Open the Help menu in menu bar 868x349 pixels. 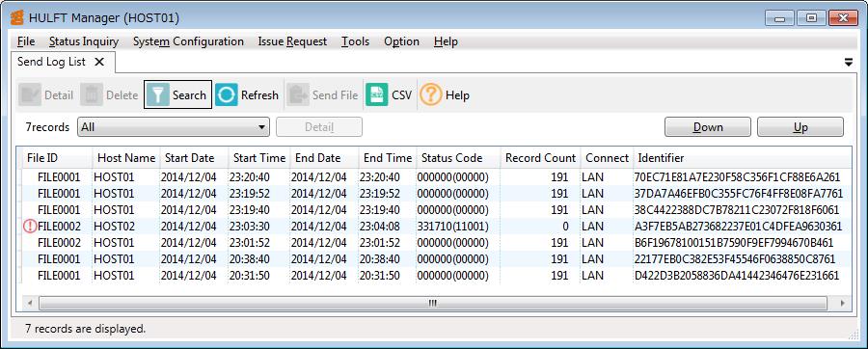click(x=446, y=41)
